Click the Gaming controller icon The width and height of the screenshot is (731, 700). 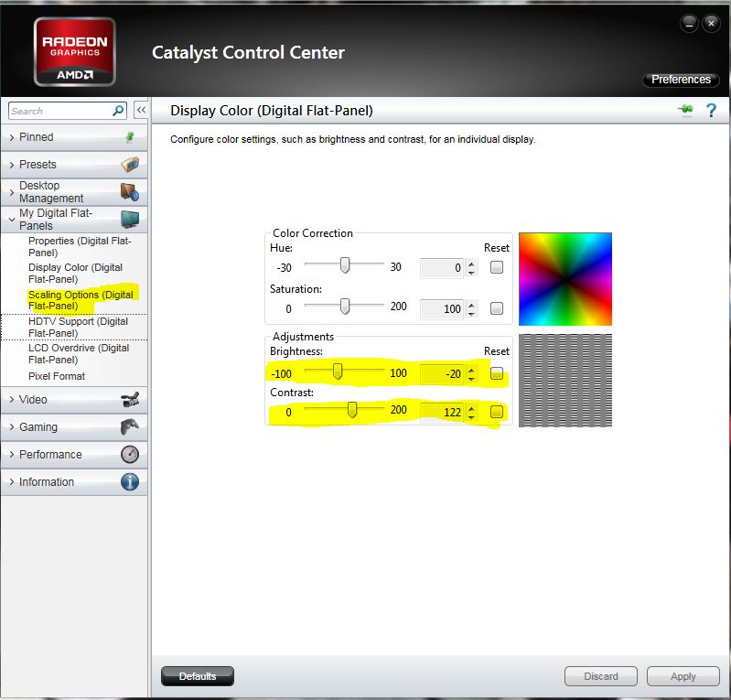coord(130,426)
